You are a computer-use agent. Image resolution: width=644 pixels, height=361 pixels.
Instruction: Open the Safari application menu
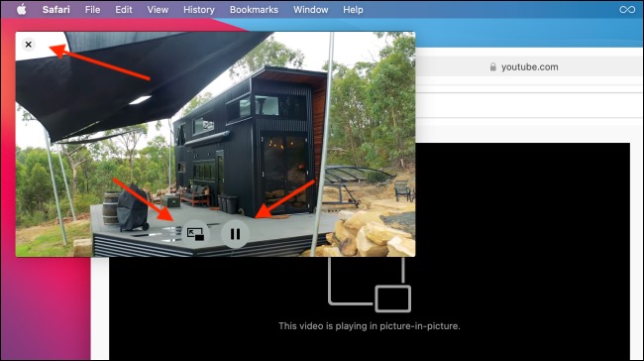pyautogui.click(x=55, y=10)
